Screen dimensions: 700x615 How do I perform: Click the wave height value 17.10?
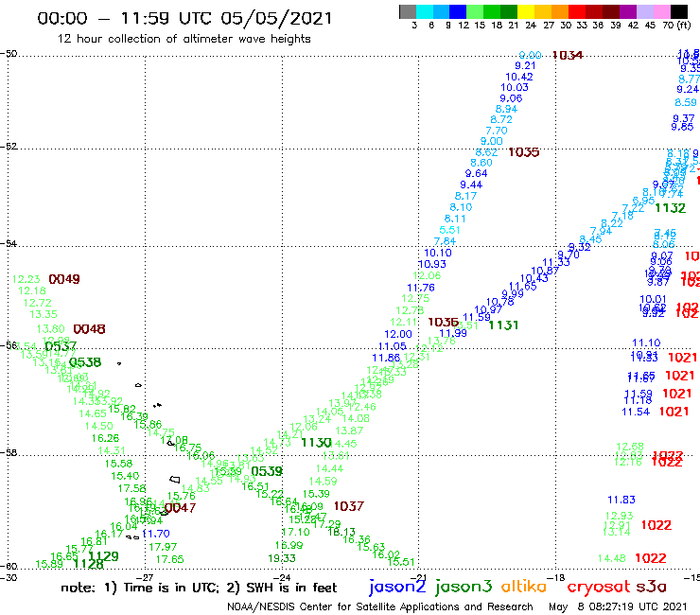click(295, 532)
